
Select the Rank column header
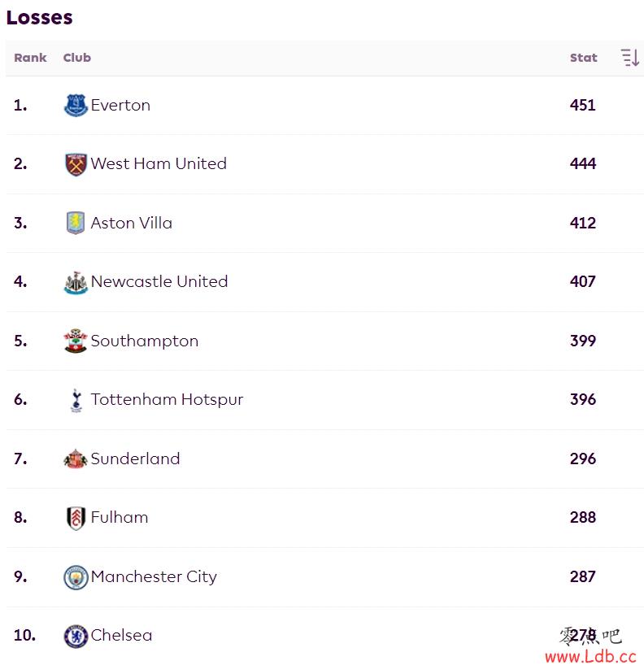click(x=30, y=58)
